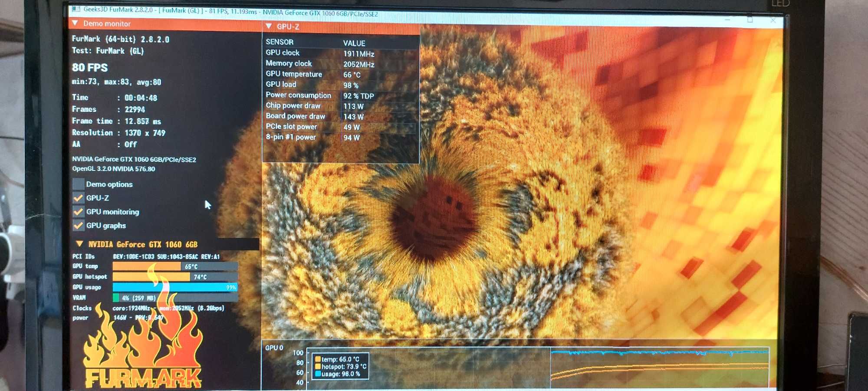
Task: Click the GPU usage 99% bar
Action: [175, 287]
